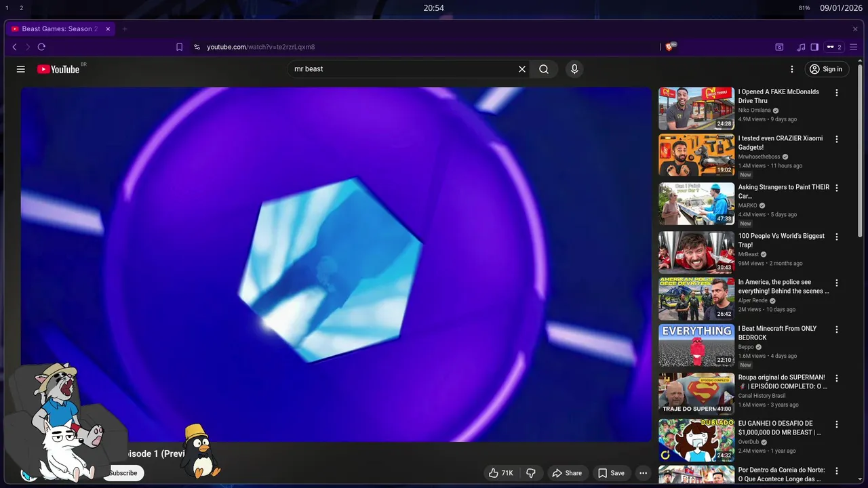Open 'I tested even CRAZIER Xiaomi Gadgets!' thumbnail
The width and height of the screenshot is (868, 488).
pyautogui.click(x=696, y=155)
